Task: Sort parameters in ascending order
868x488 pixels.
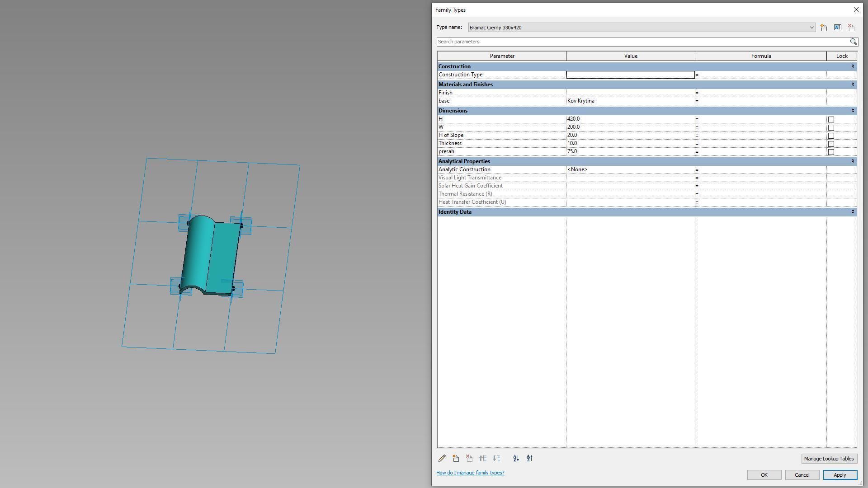Action: point(515,458)
